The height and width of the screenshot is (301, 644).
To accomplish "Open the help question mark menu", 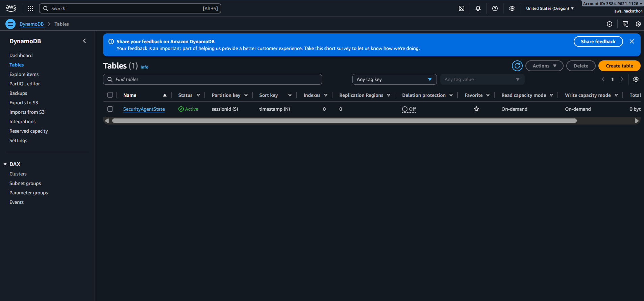I will [495, 8].
